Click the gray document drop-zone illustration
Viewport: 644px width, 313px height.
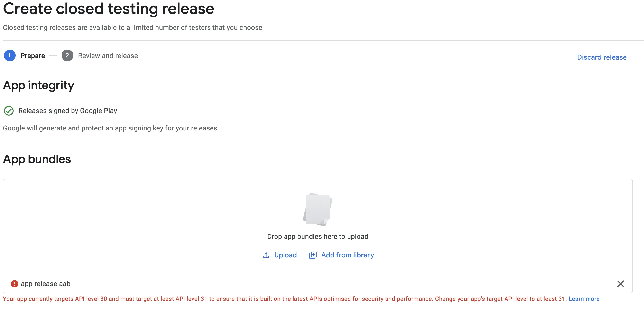tap(318, 209)
